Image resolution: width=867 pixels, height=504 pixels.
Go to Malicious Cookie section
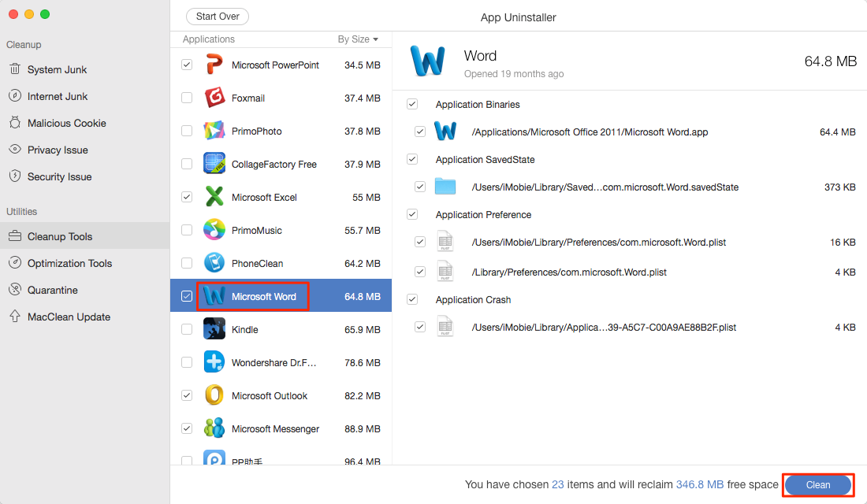tap(85, 123)
